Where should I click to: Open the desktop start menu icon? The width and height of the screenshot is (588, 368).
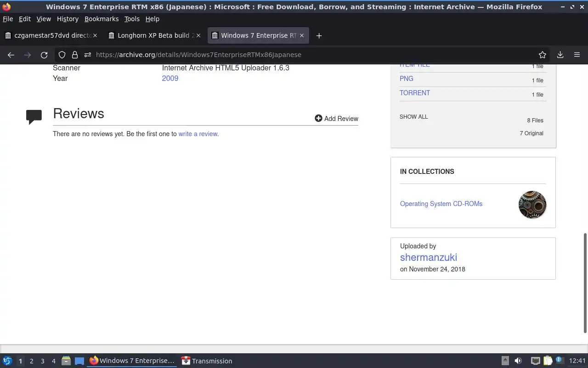tap(7, 361)
